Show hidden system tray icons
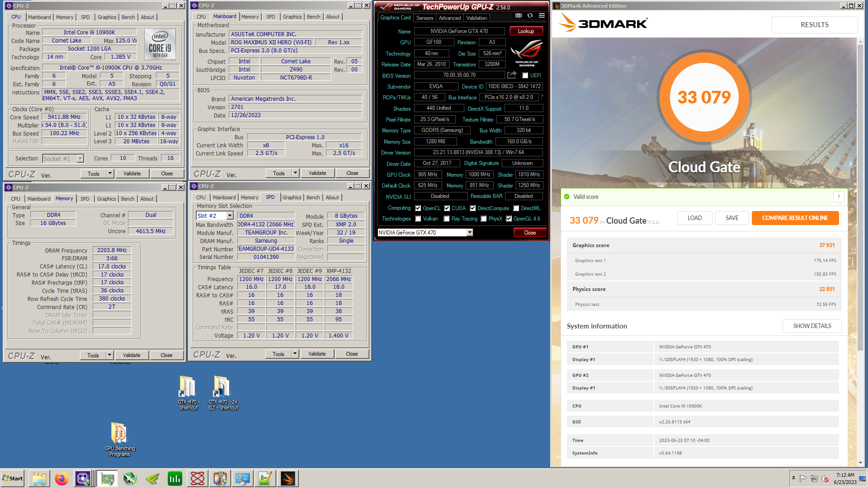 click(793, 478)
